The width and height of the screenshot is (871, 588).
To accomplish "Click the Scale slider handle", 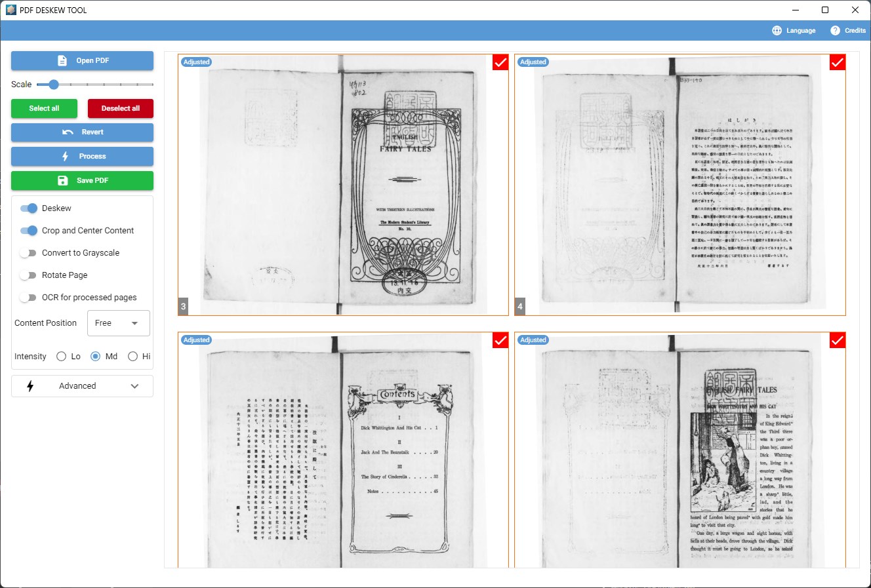I will tap(54, 85).
